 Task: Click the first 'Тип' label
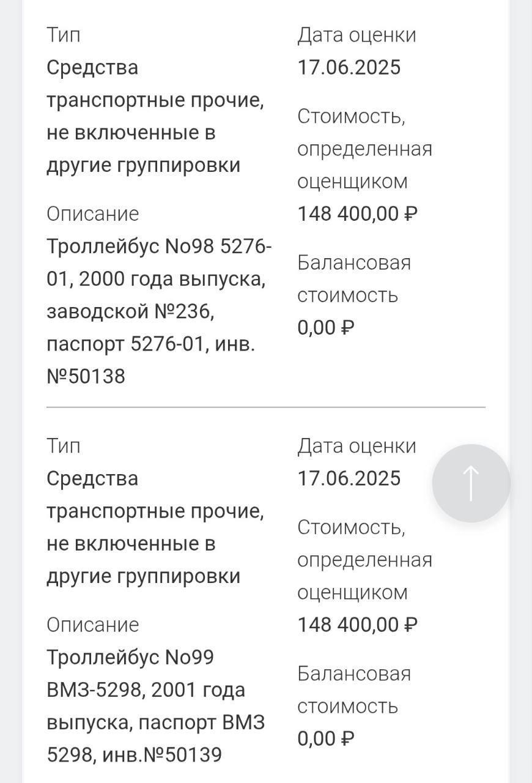click(63, 35)
